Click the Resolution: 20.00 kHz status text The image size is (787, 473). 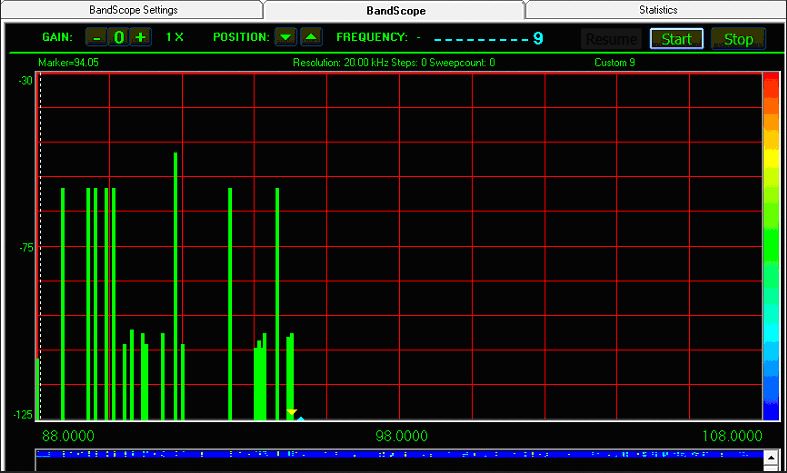click(394, 63)
